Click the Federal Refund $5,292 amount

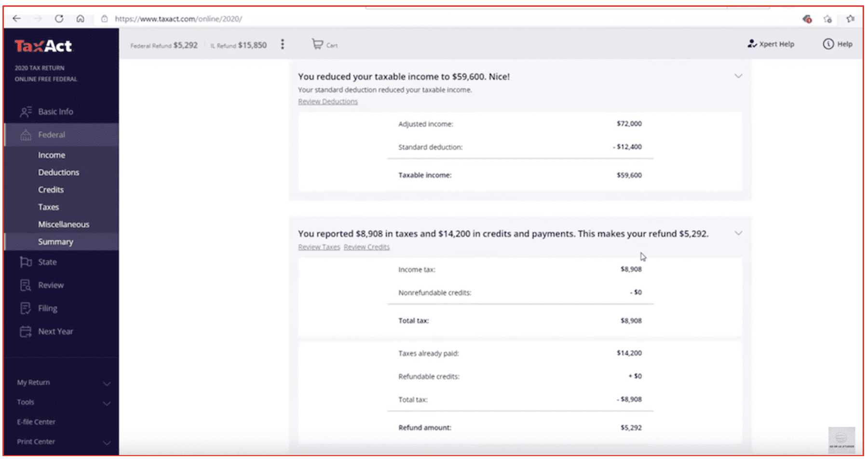coord(186,45)
